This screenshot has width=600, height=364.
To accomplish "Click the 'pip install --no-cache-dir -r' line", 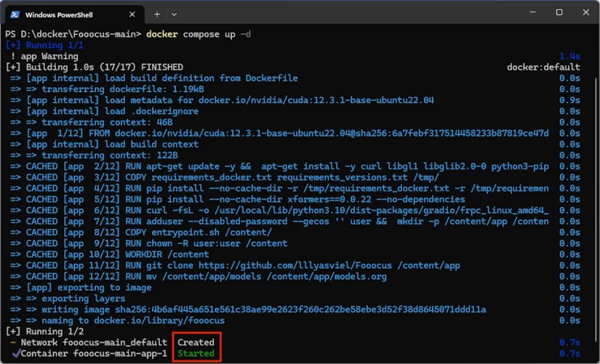I will [279, 188].
